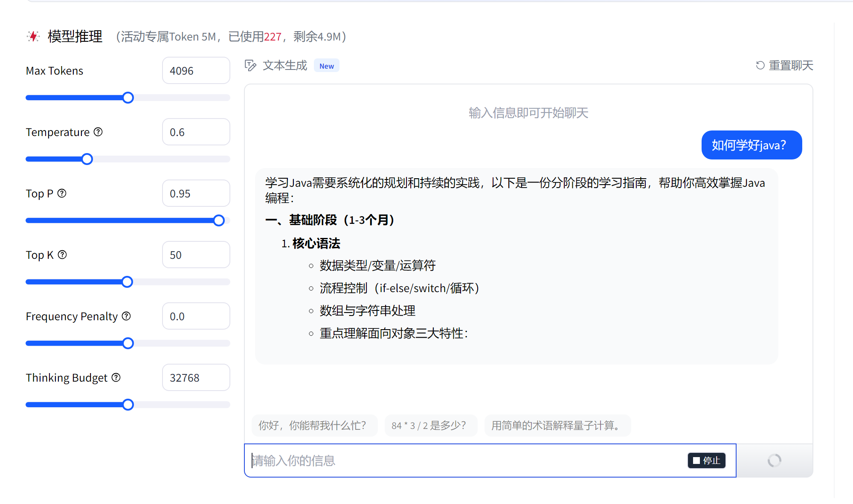Click the Max Tokens slider handle
The image size is (853, 504).
tap(128, 98)
